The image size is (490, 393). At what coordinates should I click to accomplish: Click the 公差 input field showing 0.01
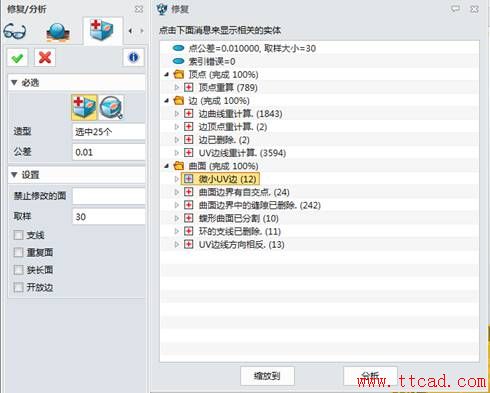click(x=109, y=152)
